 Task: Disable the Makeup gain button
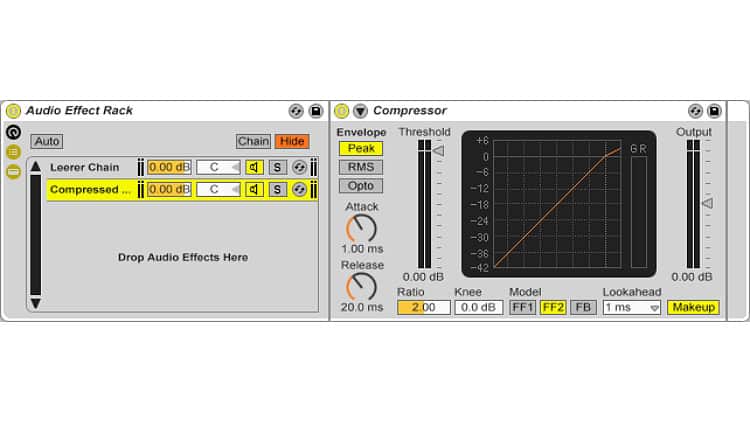[x=693, y=307]
